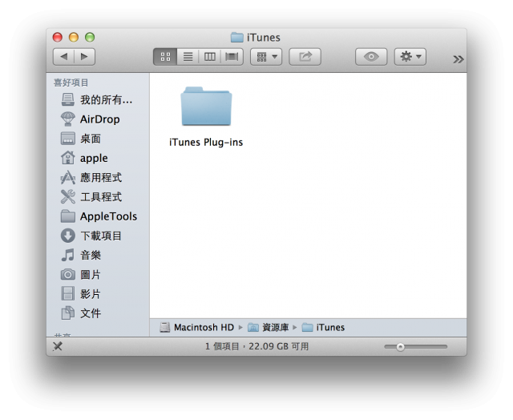
Task: Expand the toolbar overflow chevrons
Action: [458, 59]
